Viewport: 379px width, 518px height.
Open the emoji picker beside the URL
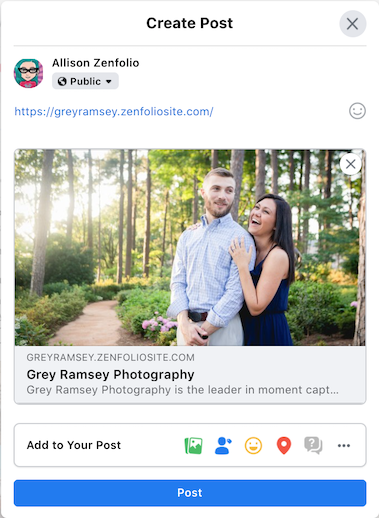(357, 111)
